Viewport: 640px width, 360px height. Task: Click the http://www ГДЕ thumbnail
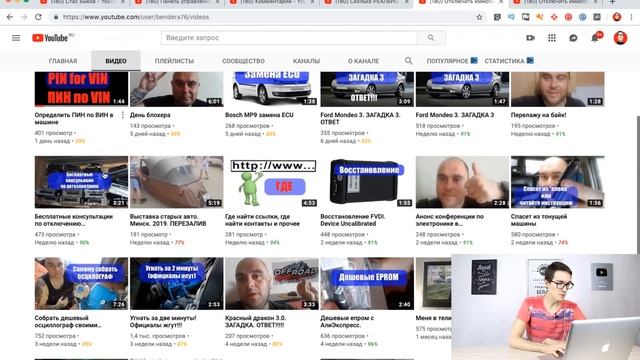[271, 182]
